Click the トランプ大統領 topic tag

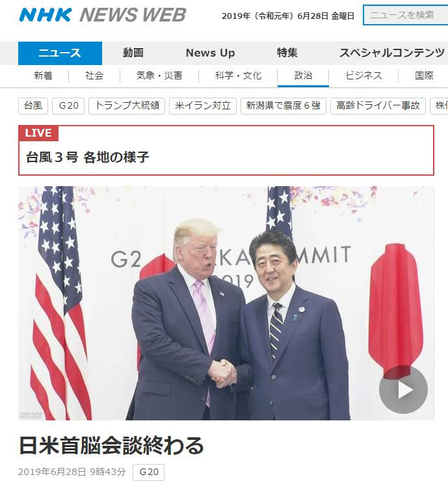[127, 105]
